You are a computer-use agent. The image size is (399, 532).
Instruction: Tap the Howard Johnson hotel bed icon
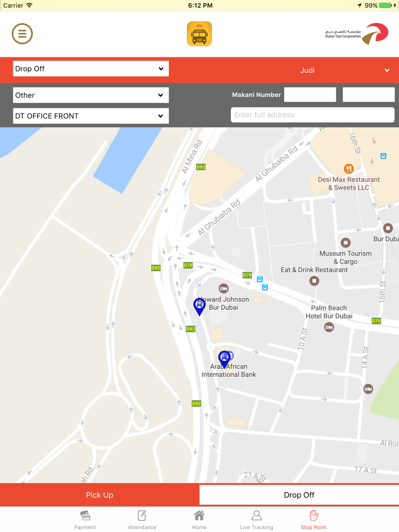point(223,288)
